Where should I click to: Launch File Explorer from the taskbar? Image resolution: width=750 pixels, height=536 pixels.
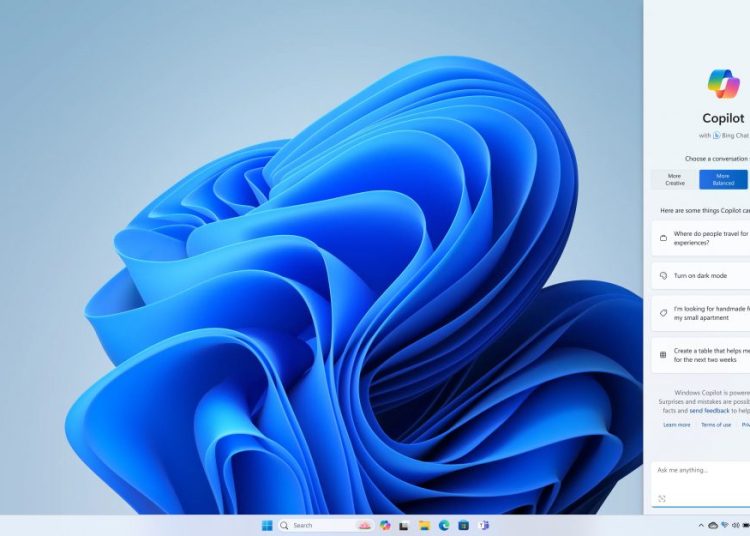(424, 525)
